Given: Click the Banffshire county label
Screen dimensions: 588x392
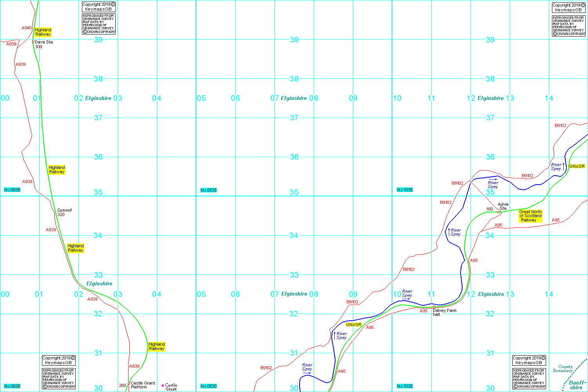Looking at the screenshot, I should point(577,385).
